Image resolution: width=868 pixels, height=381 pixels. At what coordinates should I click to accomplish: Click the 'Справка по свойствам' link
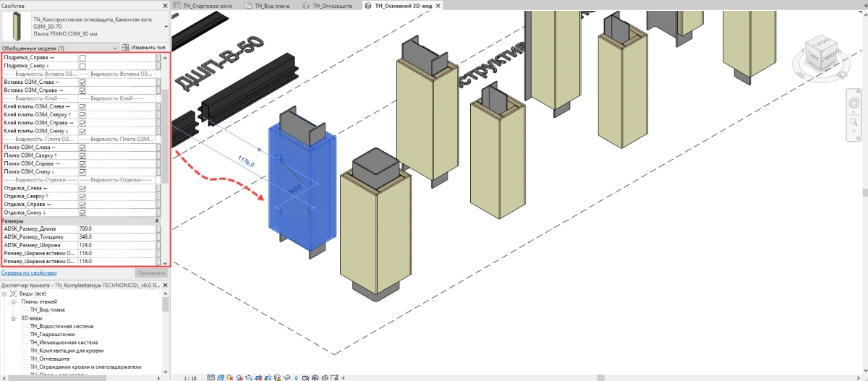29,273
